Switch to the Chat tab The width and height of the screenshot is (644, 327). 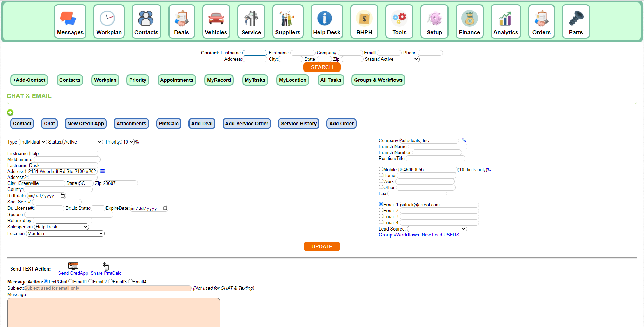[49, 124]
